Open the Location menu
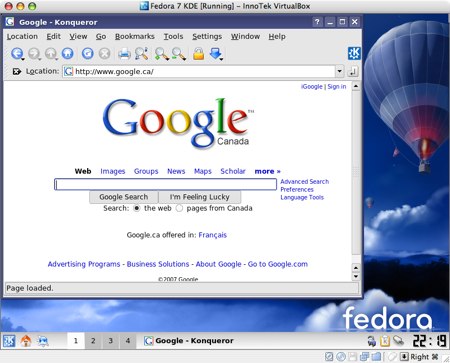450x363 pixels. [x=22, y=36]
